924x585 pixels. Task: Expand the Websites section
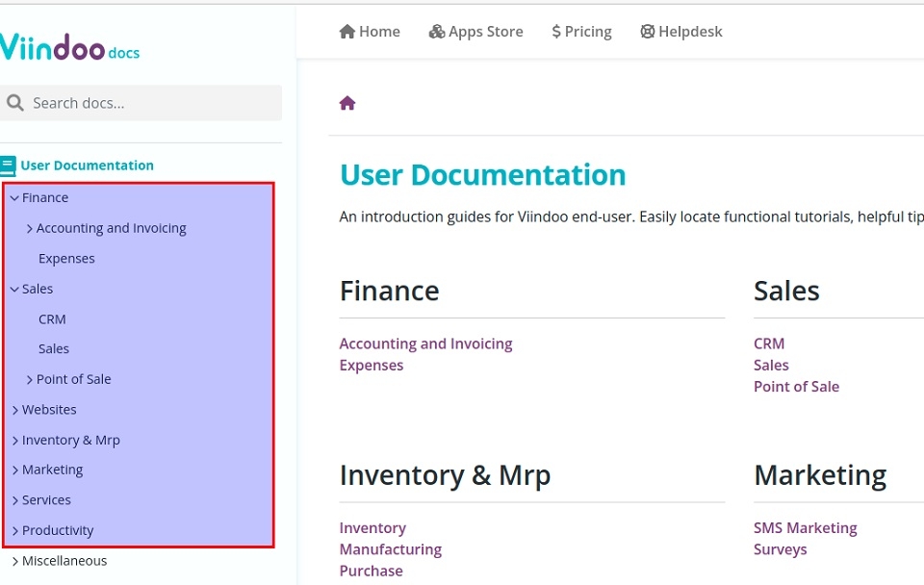(x=14, y=409)
